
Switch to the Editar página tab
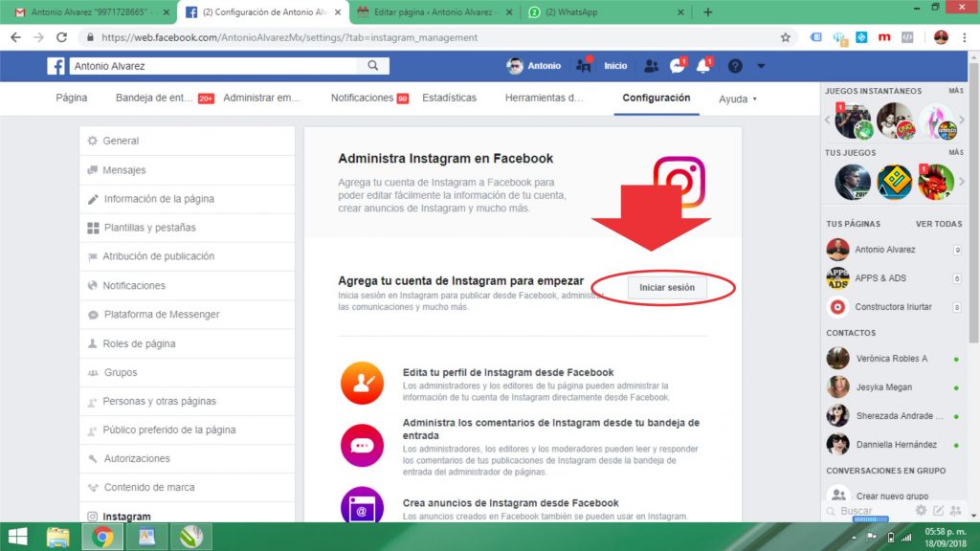pos(435,11)
